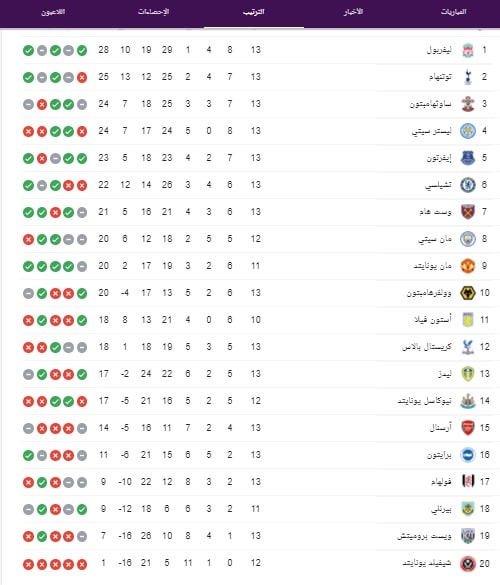Click the active الترتيب tab
This screenshot has height=585, width=500.
point(253,12)
